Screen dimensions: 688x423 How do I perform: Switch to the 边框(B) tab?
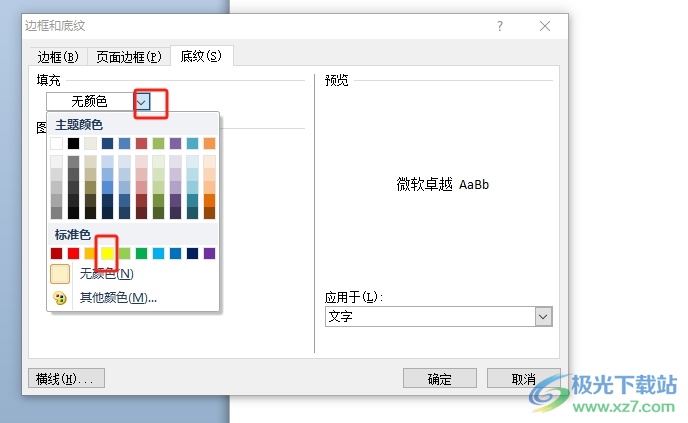point(58,57)
